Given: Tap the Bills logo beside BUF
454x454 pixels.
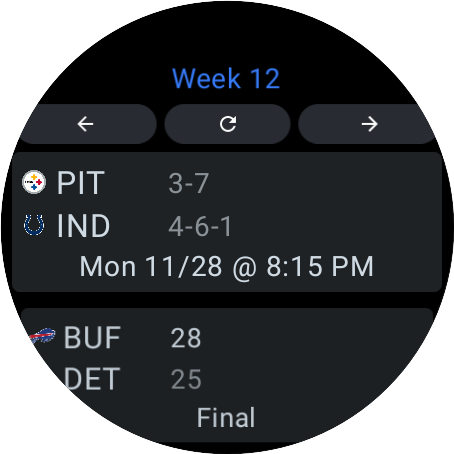Looking at the screenshot, I should tap(42, 336).
